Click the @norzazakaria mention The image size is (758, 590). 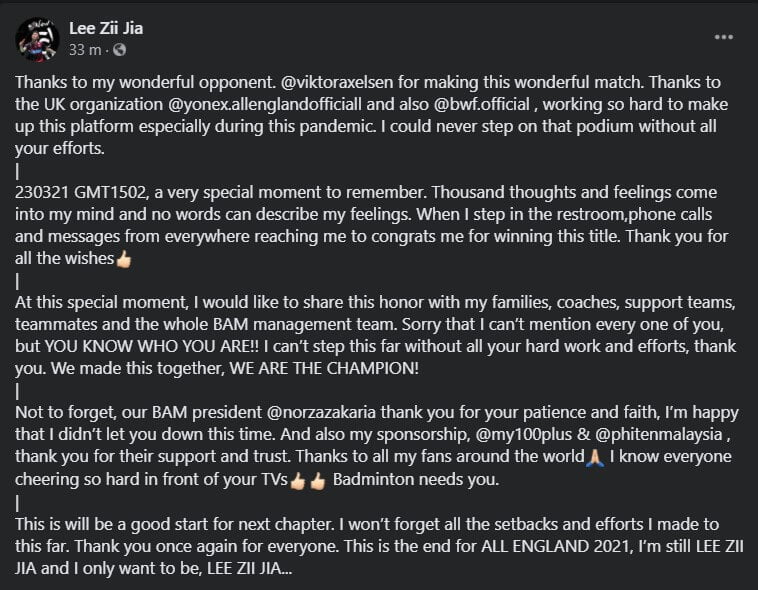[321, 413]
